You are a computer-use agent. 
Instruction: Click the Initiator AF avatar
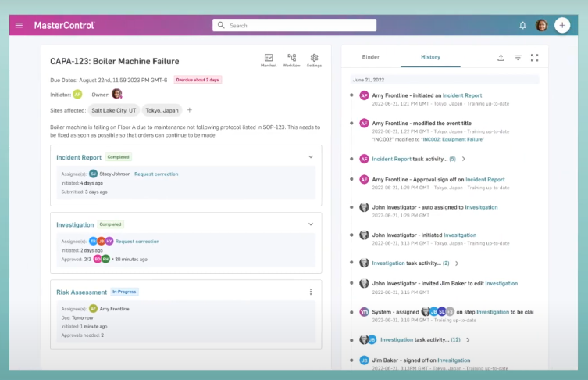(77, 95)
